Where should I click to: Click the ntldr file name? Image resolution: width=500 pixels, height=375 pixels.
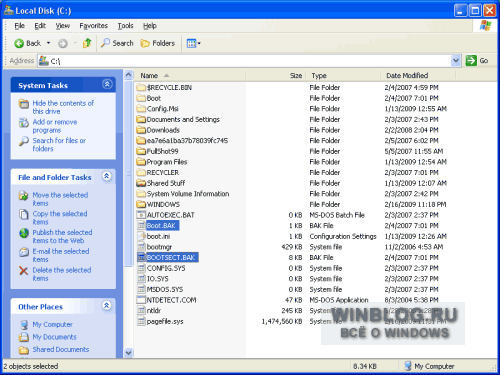(x=154, y=311)
